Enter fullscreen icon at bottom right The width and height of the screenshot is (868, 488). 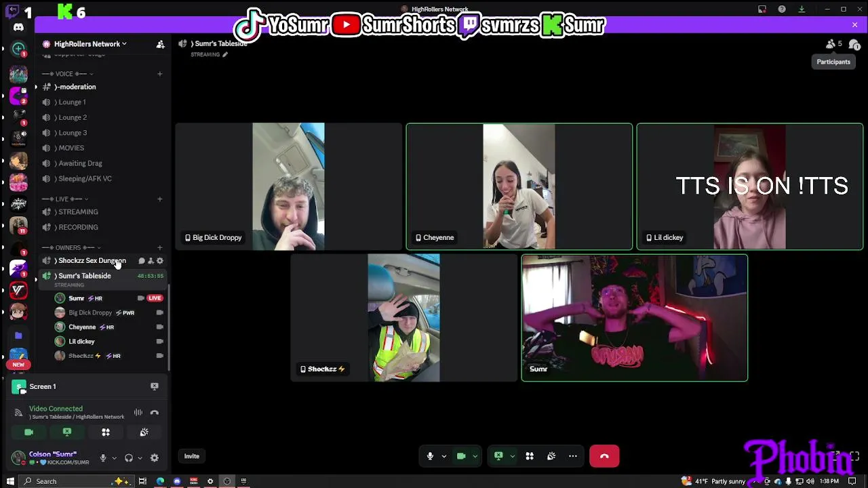854,456
